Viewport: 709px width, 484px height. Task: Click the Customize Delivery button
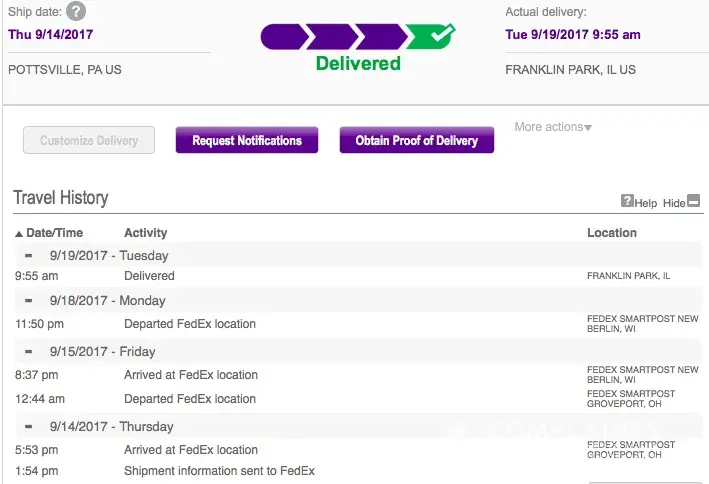click(x=89, y=141)
